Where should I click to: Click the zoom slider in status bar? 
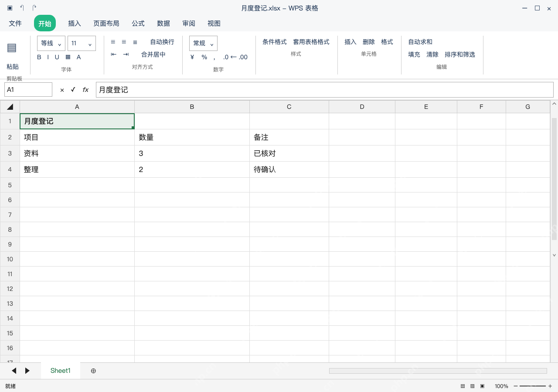pyautogui.click(x=532, y=386)
